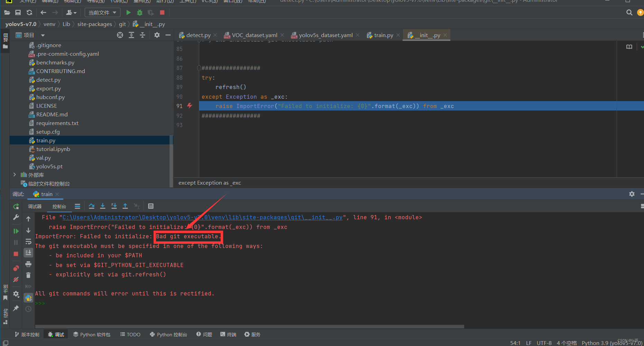Open 版本控制 tool window
The height and width of the screenshot is (346, 644).
coord(27,335)
